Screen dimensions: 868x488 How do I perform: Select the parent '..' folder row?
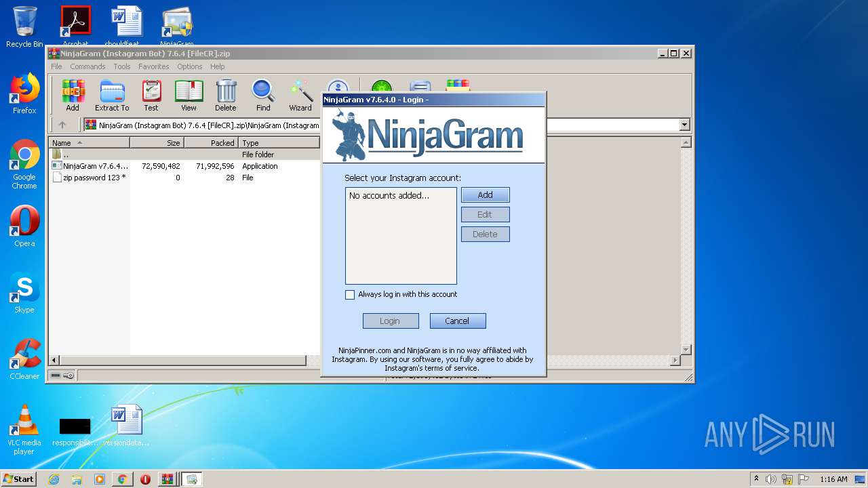[184, 155]
